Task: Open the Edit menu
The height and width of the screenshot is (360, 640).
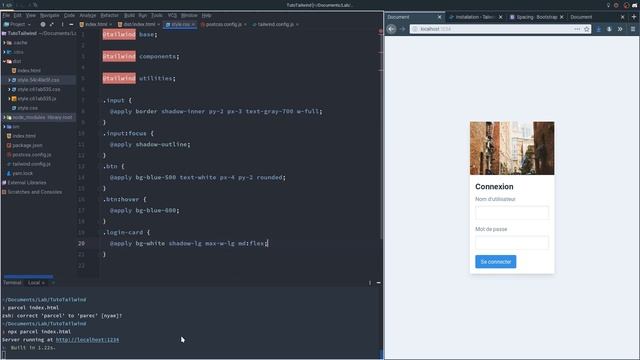Action: click(x=17, y=15)
